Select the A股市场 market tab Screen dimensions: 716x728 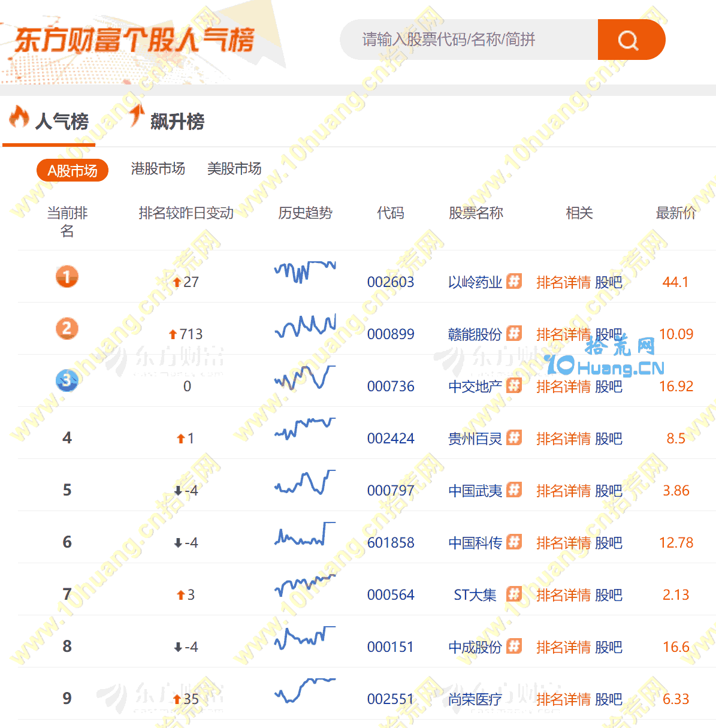(x=72, y=171)
